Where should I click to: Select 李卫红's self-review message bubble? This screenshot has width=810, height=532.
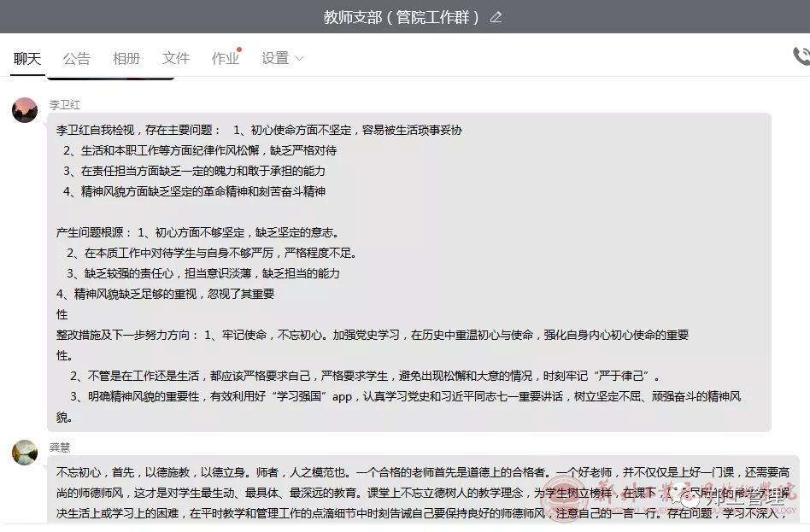(x=408, y=272)
